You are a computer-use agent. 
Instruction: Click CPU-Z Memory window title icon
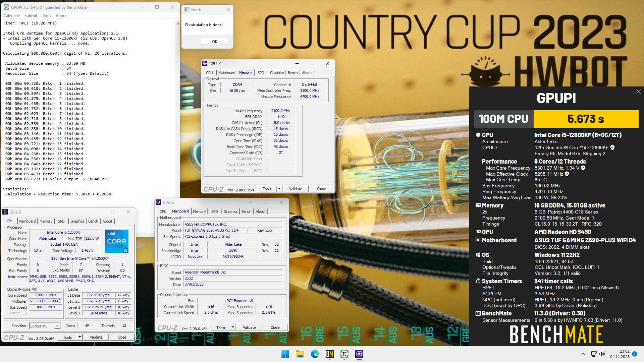click(205, 63)
